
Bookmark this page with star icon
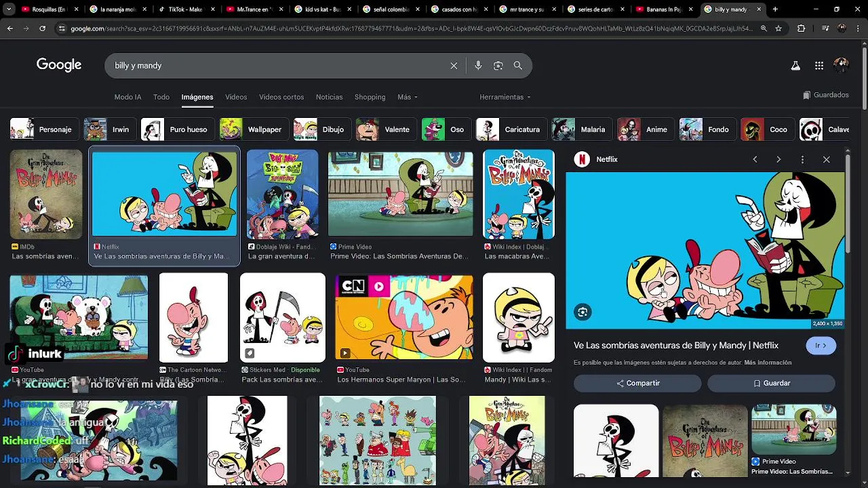[x=778, y=28]
